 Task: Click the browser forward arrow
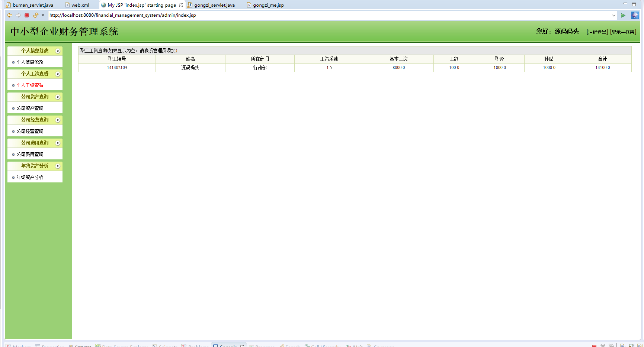coord(18,15)
